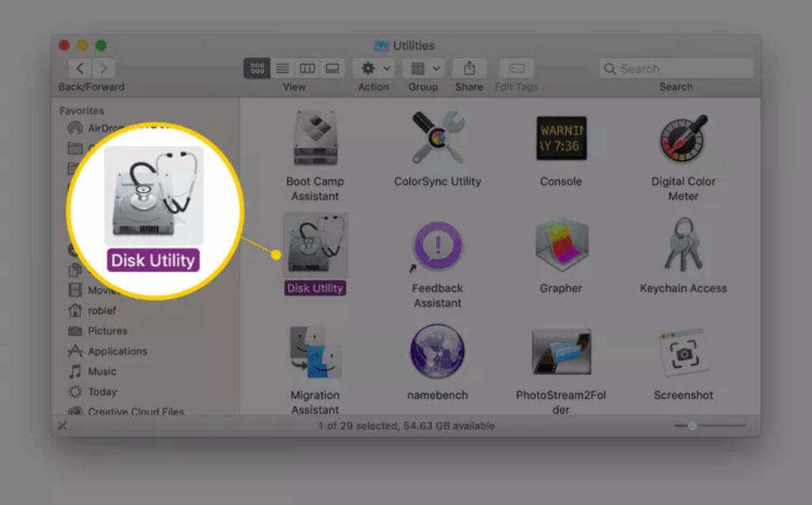Open Digital Color Meter

[683, 139]
